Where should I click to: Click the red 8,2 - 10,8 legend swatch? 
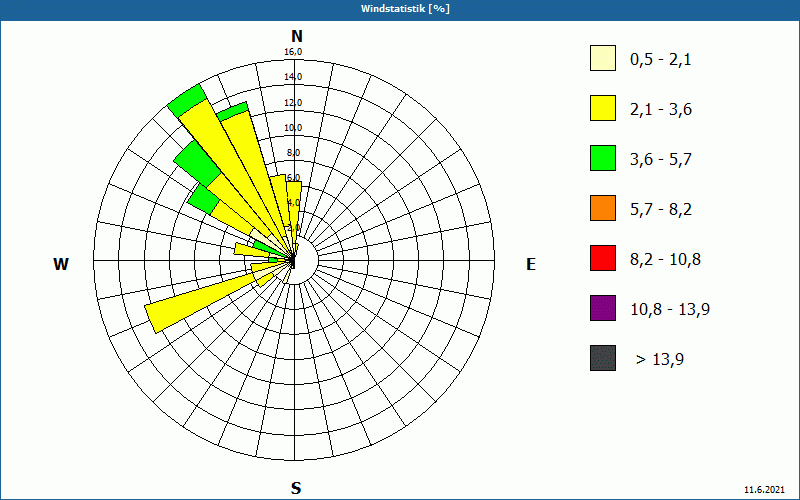(603, 258)
